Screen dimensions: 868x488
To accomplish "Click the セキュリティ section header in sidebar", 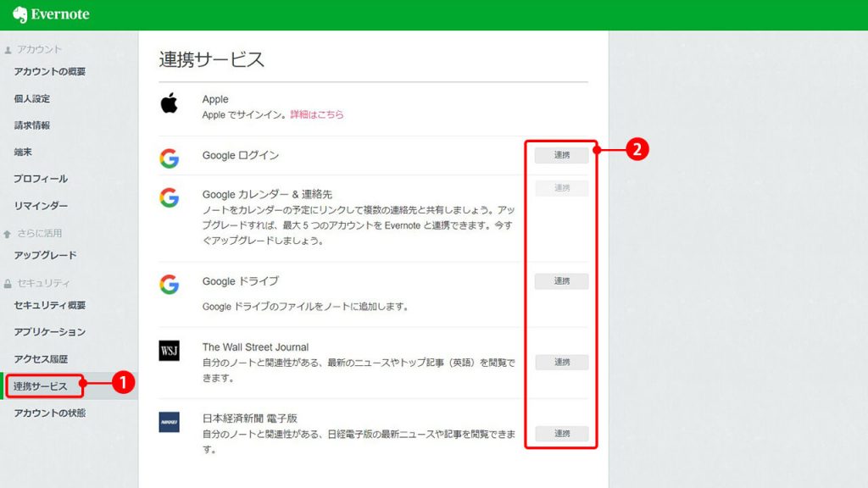I will click(x=43, y=283).
